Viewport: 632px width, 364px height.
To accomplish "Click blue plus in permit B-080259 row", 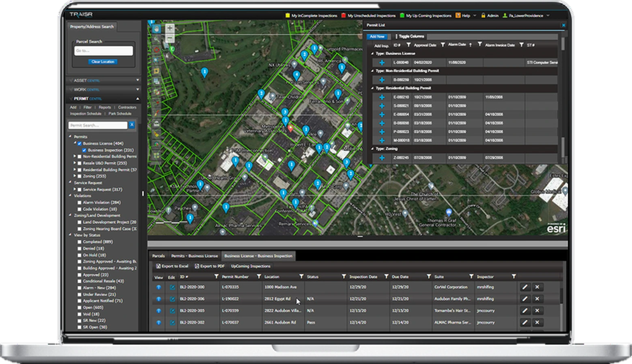I will (382, 80).
